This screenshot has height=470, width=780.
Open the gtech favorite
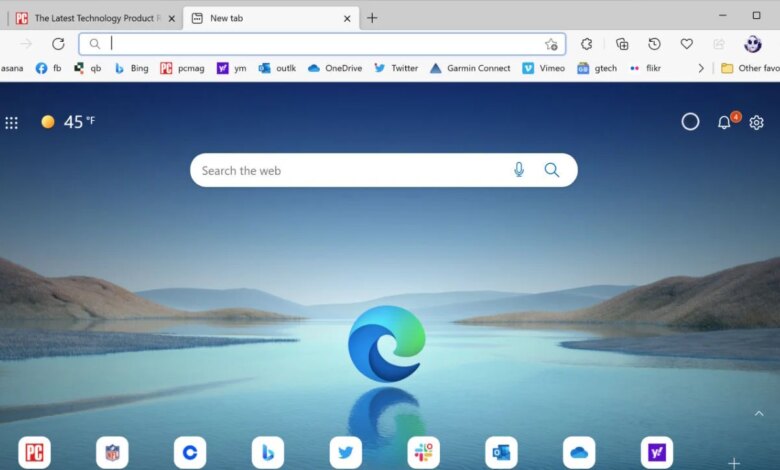[x=597, y=69]
